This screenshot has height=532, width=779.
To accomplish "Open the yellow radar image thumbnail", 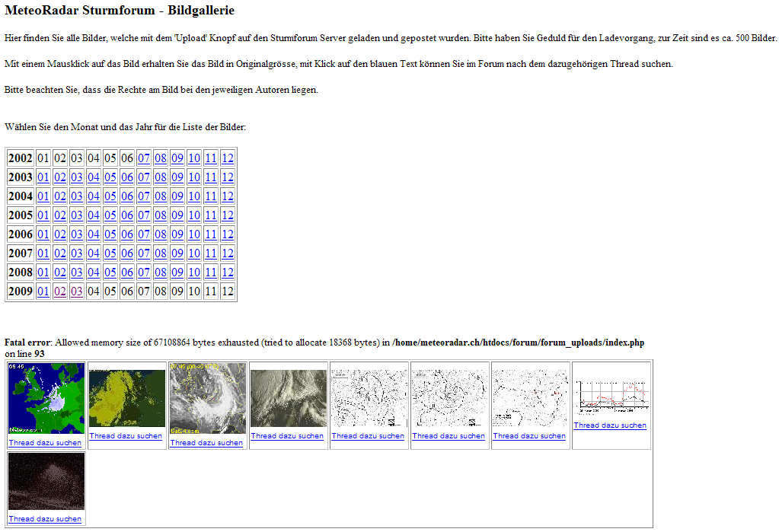I will [x=127, y=398].
